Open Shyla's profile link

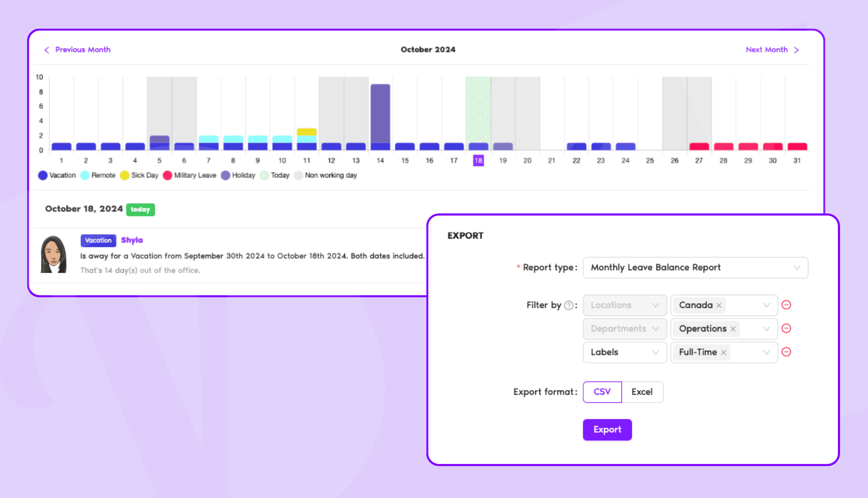click(x=132, y=240)
